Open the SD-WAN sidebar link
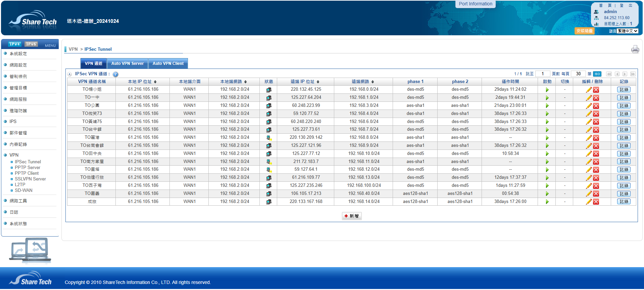644x290 pixels. coord(23,191)
